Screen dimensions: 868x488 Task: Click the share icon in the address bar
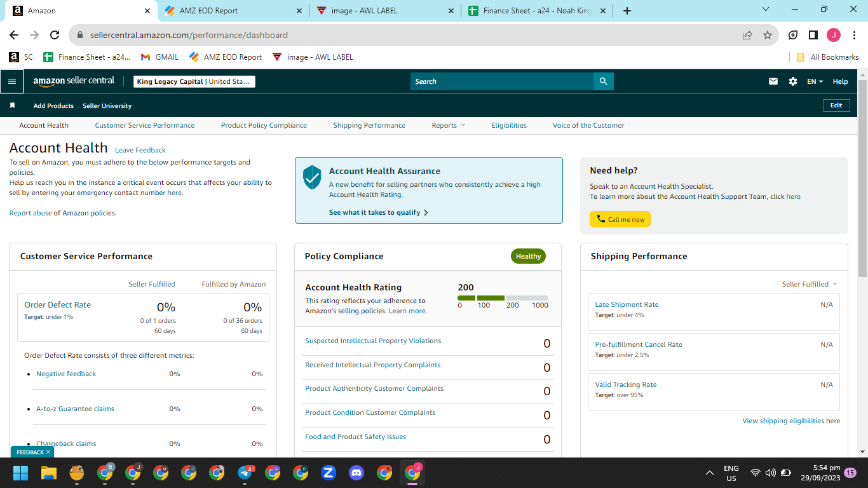(x=747, y=36)
